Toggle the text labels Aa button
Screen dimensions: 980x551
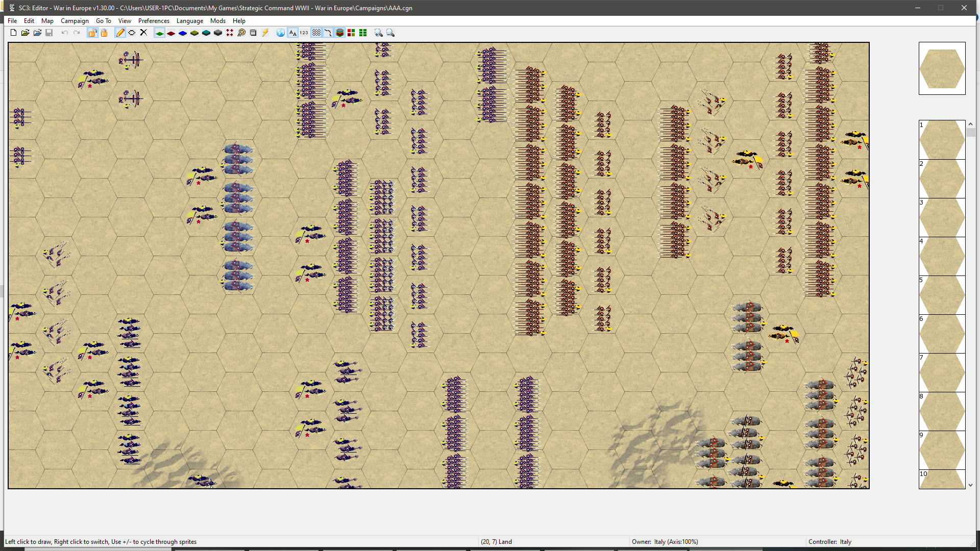point(292,33)
